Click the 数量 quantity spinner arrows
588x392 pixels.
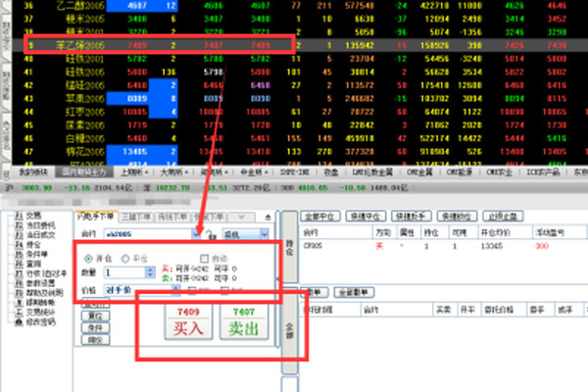click(150, 271)
